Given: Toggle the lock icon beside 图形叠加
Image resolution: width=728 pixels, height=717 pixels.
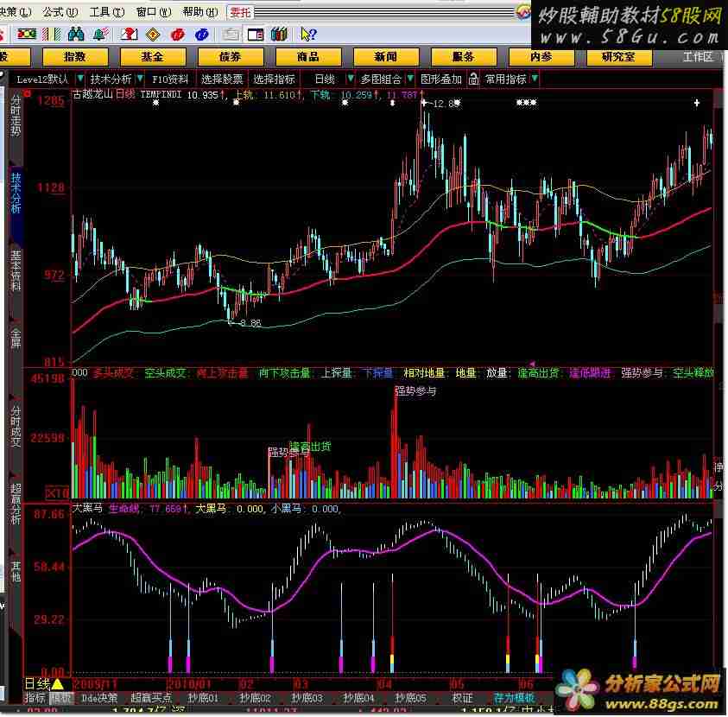Looking at the screenshot, I should (x=473, y=79).
